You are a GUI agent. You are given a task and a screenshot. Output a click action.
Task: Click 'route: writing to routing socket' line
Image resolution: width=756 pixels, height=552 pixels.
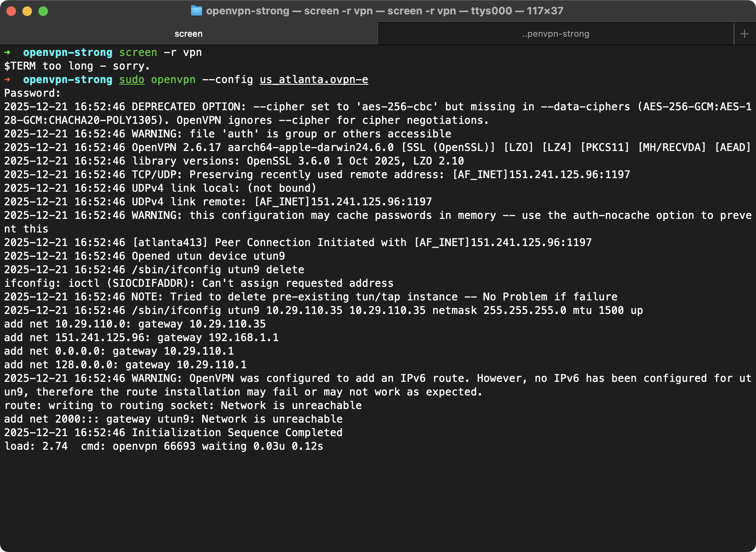pyautogui.click(x=183, y=405)
